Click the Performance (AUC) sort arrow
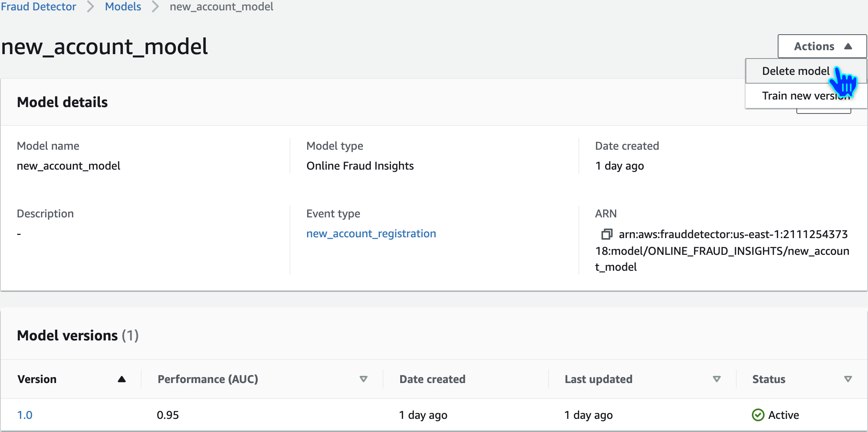Screen dimensions: 868x432 [363, 379]
